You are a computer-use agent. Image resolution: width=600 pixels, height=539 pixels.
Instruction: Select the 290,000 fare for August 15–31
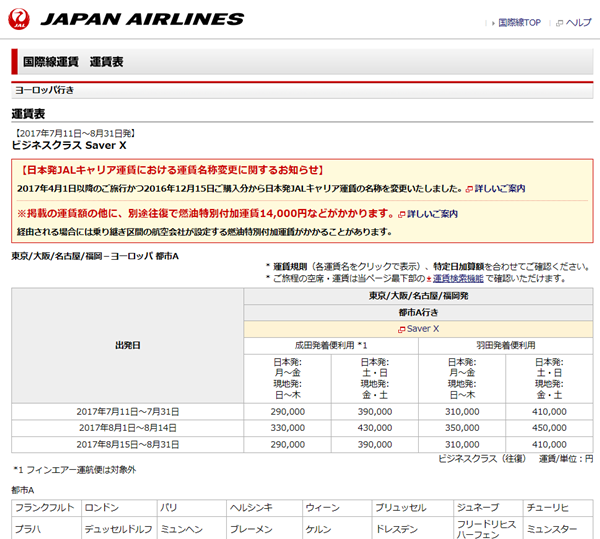287,445
